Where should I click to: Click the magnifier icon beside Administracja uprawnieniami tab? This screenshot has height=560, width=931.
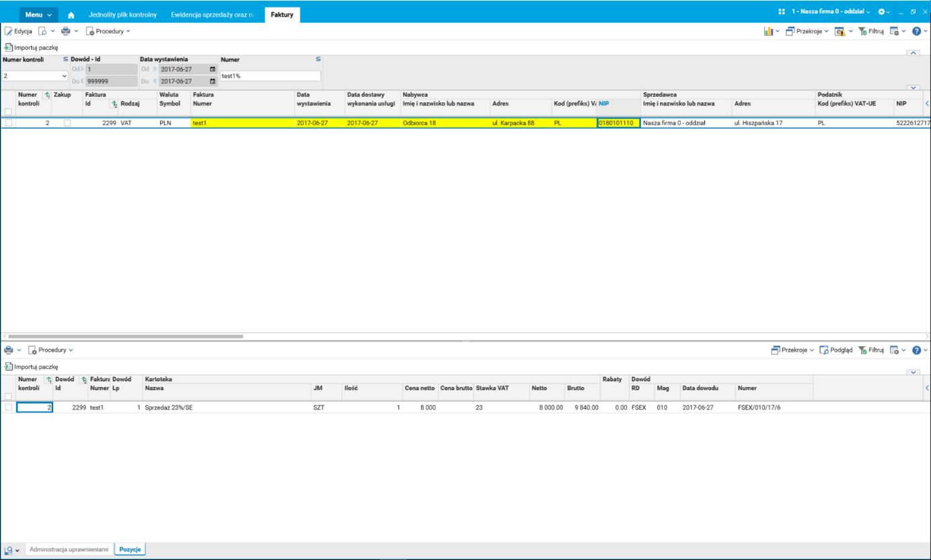coord(8,550)
